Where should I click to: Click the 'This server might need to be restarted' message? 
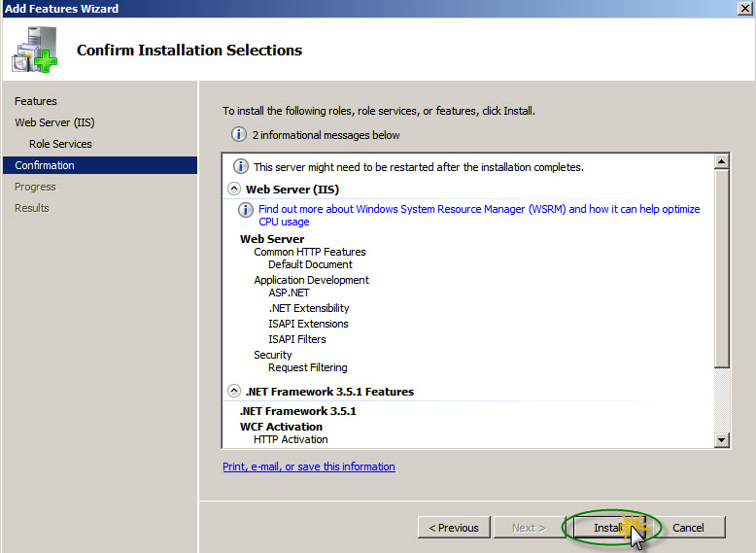click(x=419, y=167)
